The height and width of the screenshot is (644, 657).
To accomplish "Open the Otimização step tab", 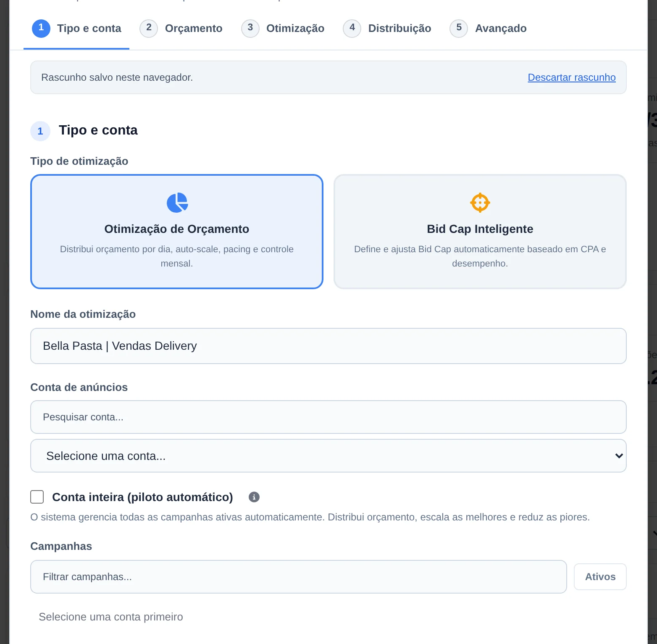I will [283, 29].
